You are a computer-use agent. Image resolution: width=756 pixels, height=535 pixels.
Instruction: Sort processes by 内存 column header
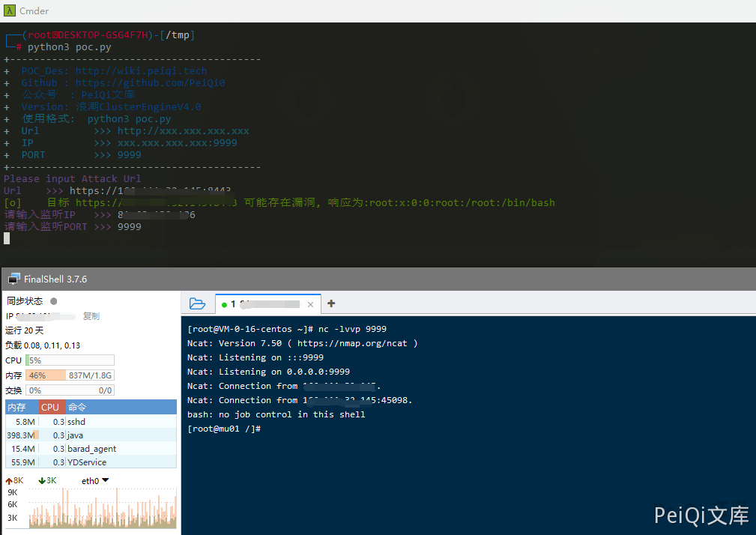pyautogui.click(x=22, y=408)
